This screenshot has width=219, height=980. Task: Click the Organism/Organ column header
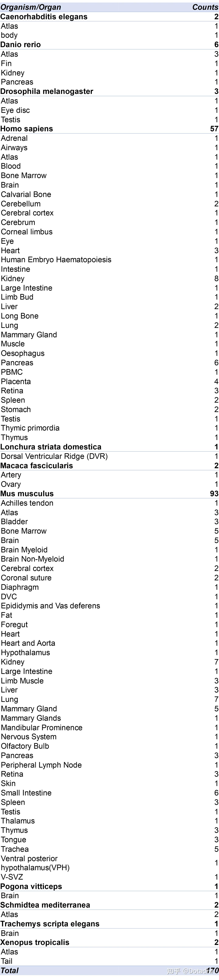point(30,7)
